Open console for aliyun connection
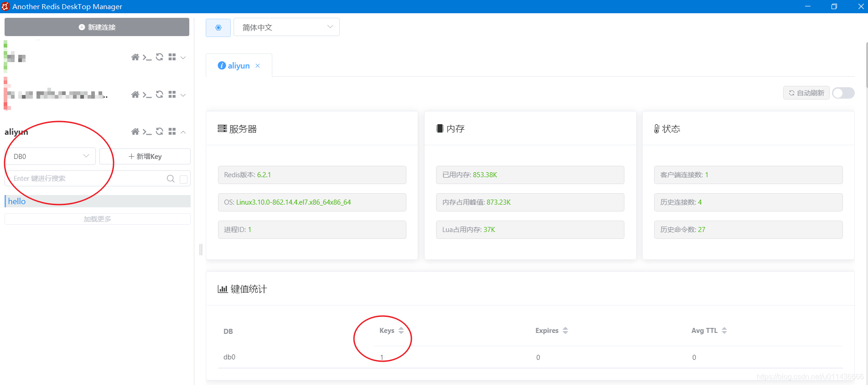868x385 pixels. (147, 132)
